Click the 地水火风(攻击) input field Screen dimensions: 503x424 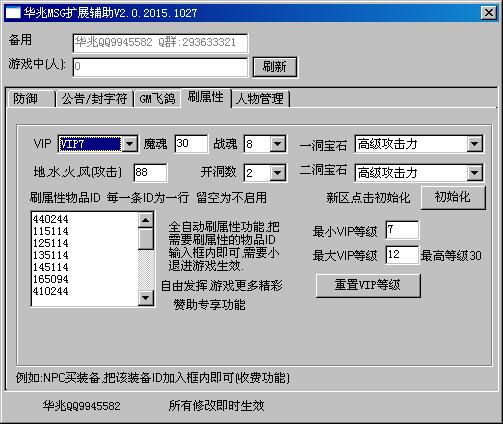150,172
